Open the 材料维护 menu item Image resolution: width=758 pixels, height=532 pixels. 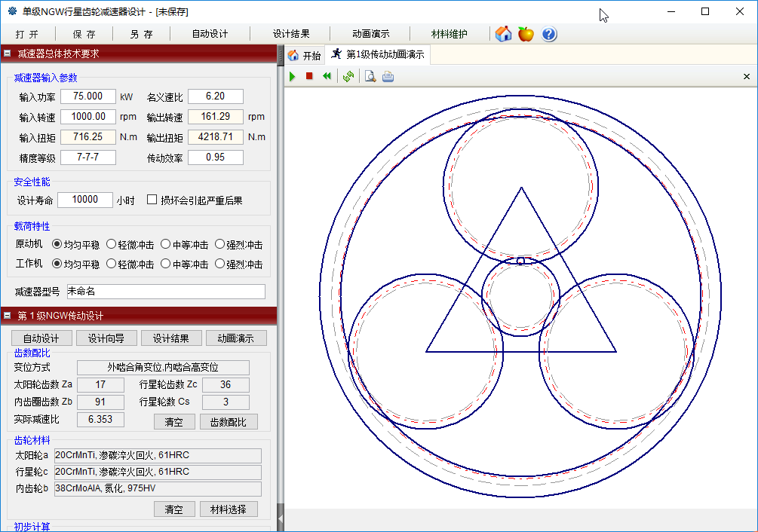450,34
